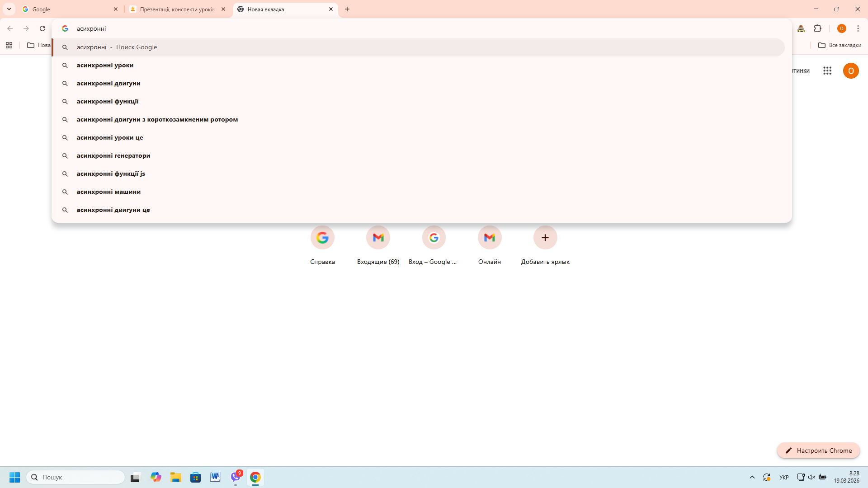
Task: Click the tab search dropdown arrow
Action: 9,9
